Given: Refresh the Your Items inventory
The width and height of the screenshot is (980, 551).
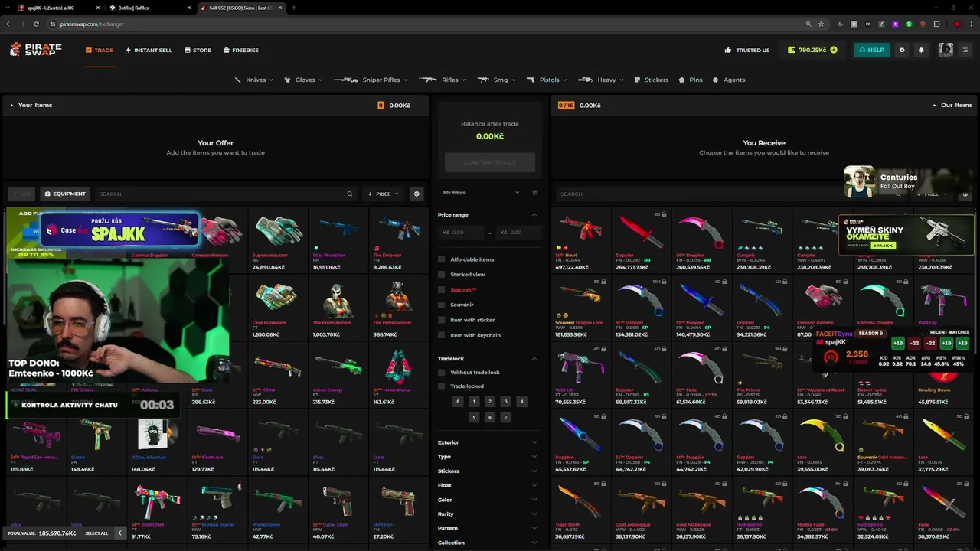Looking at the screenshot, I should (x=416, y=194).
